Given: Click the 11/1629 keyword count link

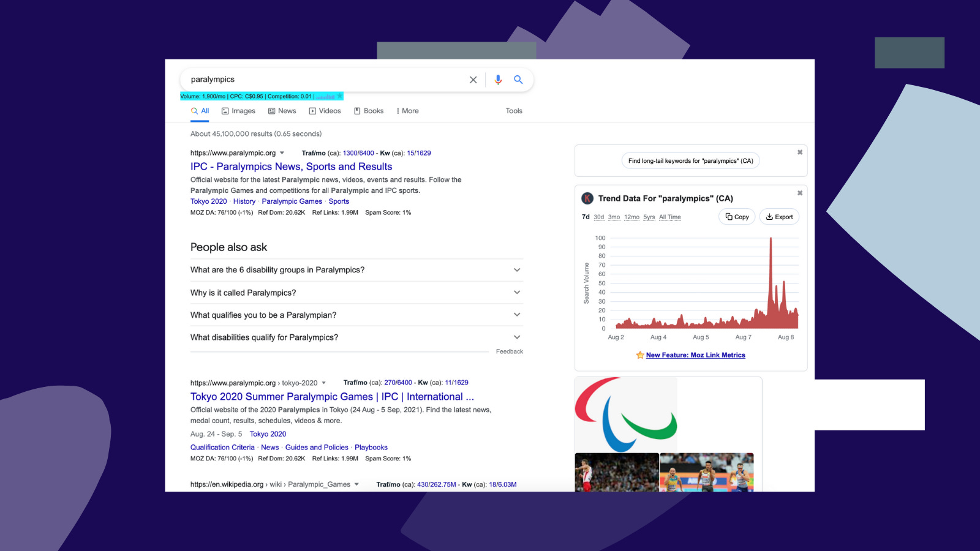Looking at the screenshot, I should click(456, 383).
